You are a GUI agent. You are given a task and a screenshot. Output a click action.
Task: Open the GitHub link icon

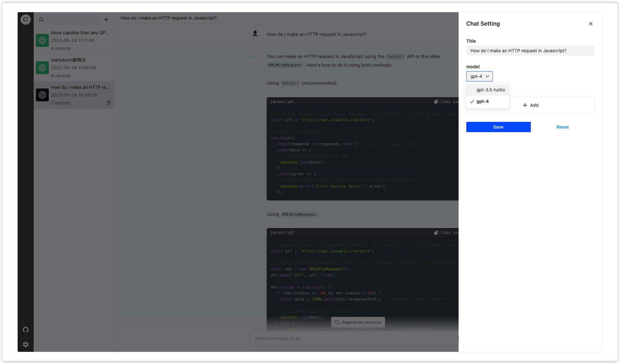point(26,330)
